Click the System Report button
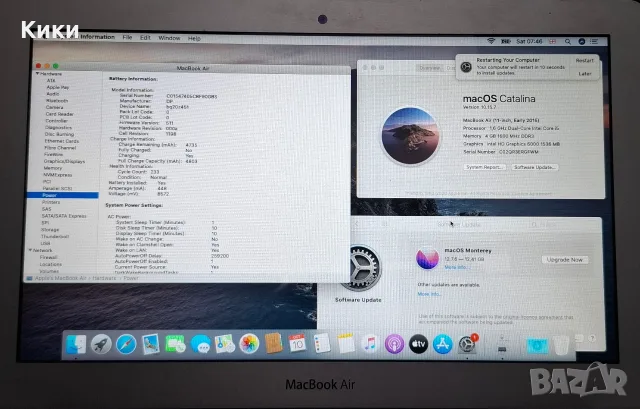The width and height of the screenshot is (640, 409). click(485, 167)
